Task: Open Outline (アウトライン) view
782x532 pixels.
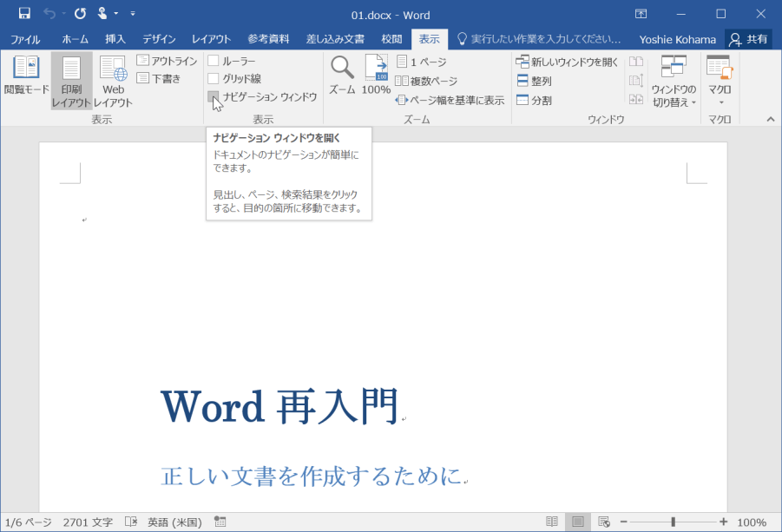Action: click(167, 61)
